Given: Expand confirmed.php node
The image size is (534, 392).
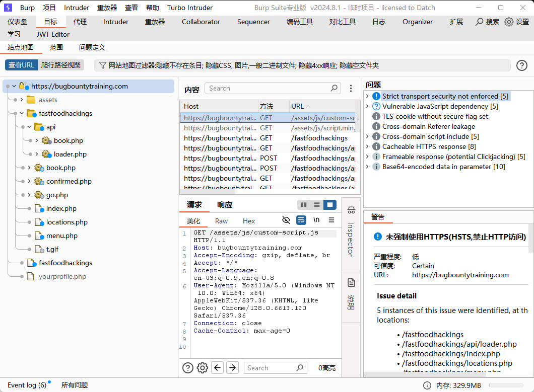Looking at the screenshot, I should tap(29, 181).
